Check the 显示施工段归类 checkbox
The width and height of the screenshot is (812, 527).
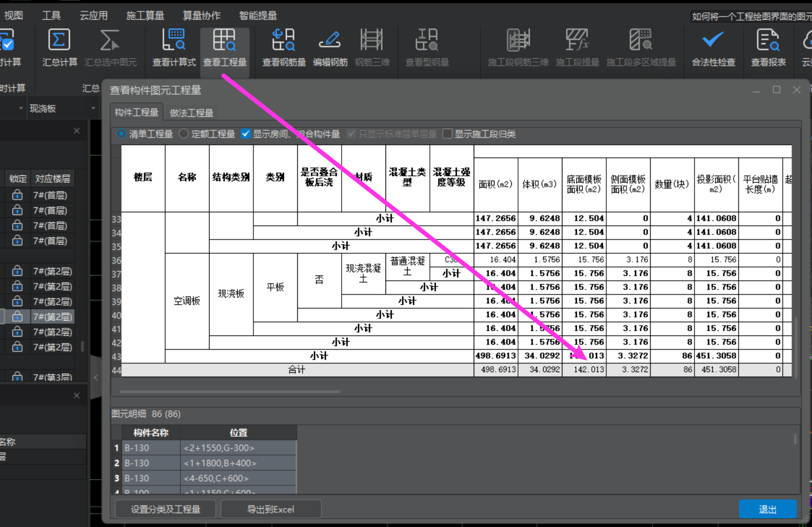[448, 134]
